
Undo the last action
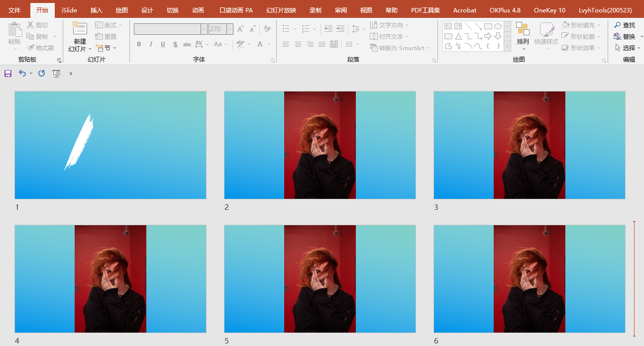tap(22, 74)
